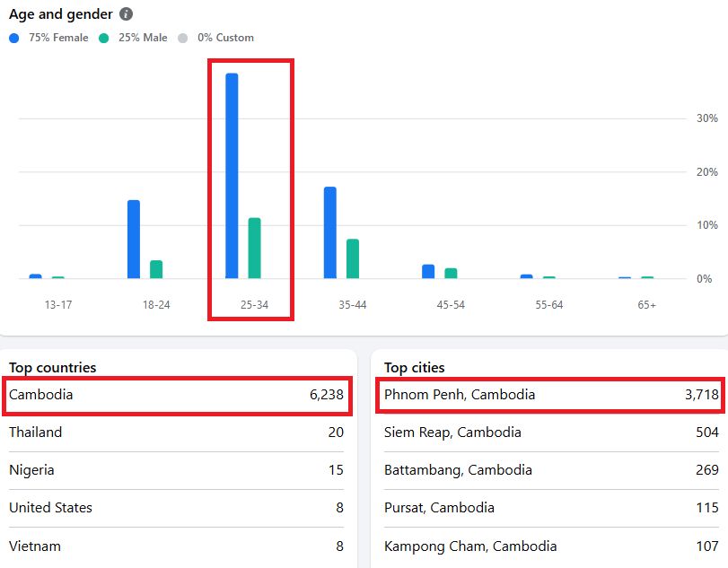Click the '10%' axis value

[x=707, y=225]
